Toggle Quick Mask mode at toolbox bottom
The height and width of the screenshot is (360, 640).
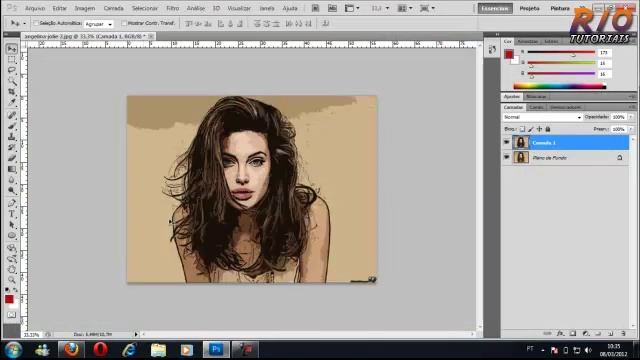12,315
